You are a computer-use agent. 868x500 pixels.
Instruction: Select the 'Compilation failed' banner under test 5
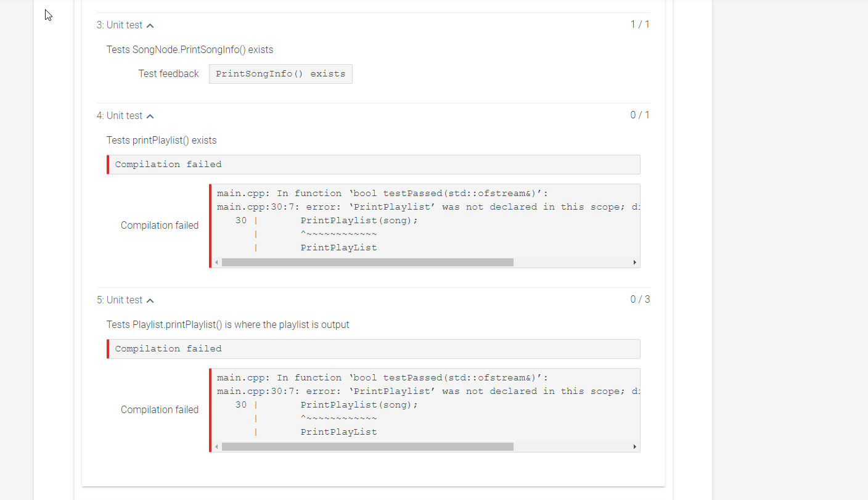374,348
